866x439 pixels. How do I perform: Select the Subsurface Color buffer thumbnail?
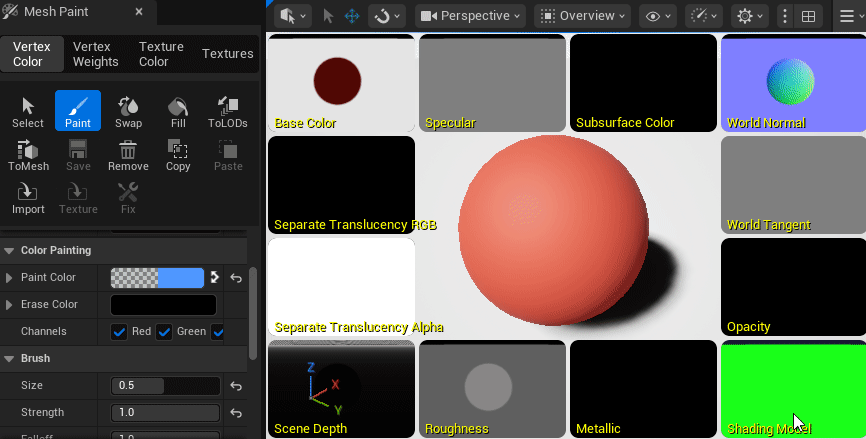643,83
